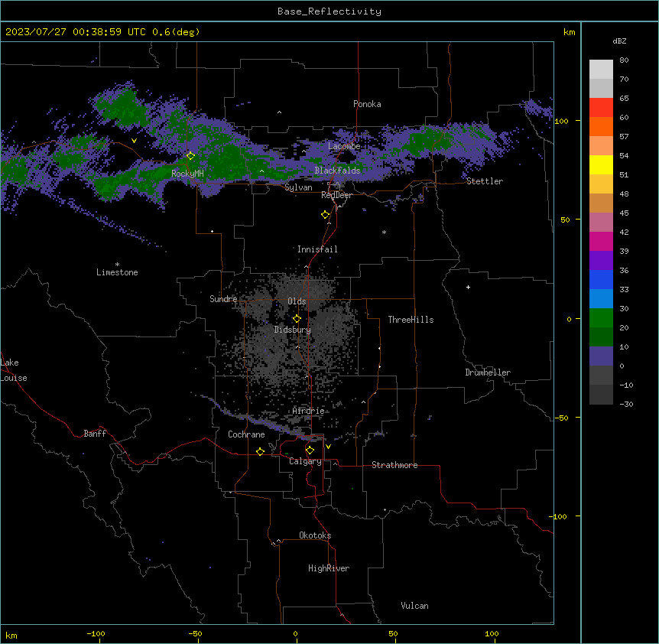This screenshot has height=644, width=659.
Task: Click the white plus marker northwest of Drumheller
Action: (x=468, y=287)
